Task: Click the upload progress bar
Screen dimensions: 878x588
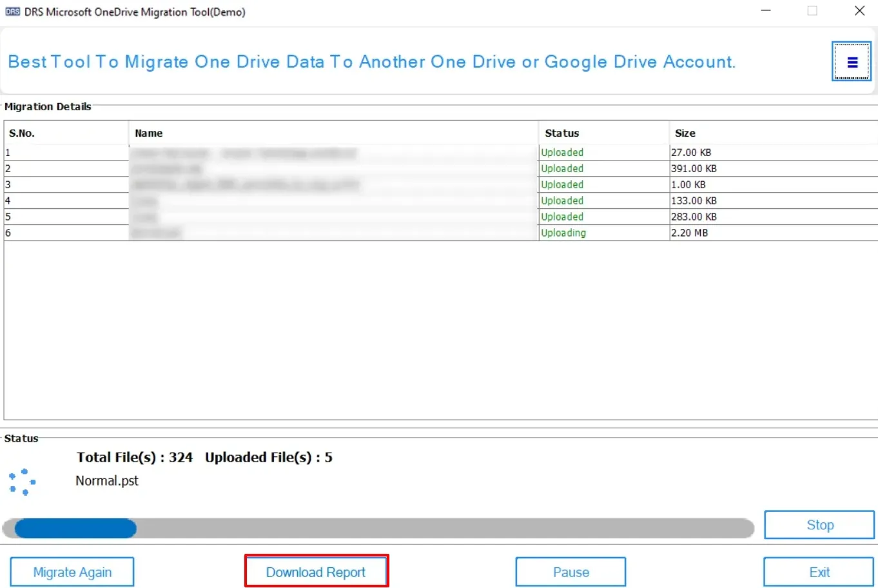Action: [x=378, y=529]
